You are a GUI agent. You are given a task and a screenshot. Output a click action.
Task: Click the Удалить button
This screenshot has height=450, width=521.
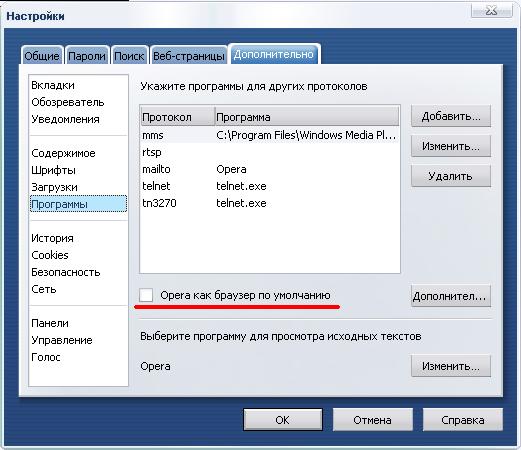451,176
